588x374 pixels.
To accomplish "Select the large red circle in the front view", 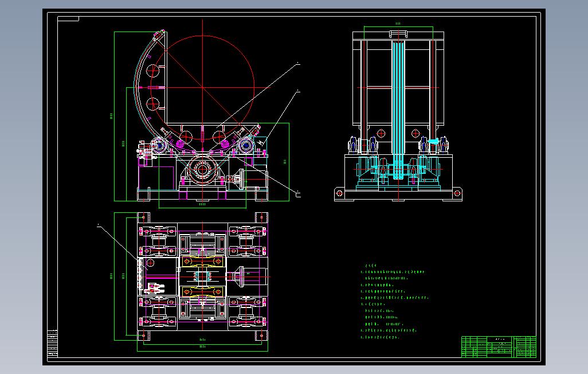I will click(x=202, y=88).
